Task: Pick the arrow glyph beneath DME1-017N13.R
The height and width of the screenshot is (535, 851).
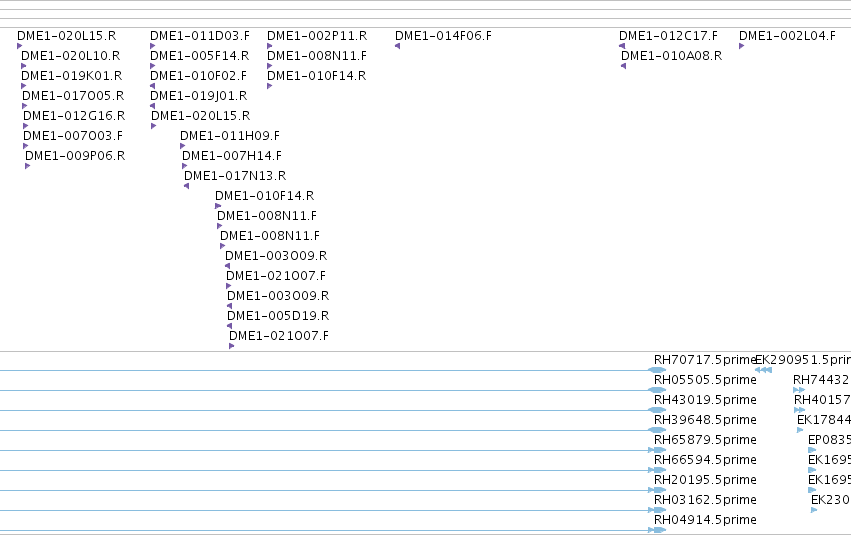Action: tap(187, 186)
